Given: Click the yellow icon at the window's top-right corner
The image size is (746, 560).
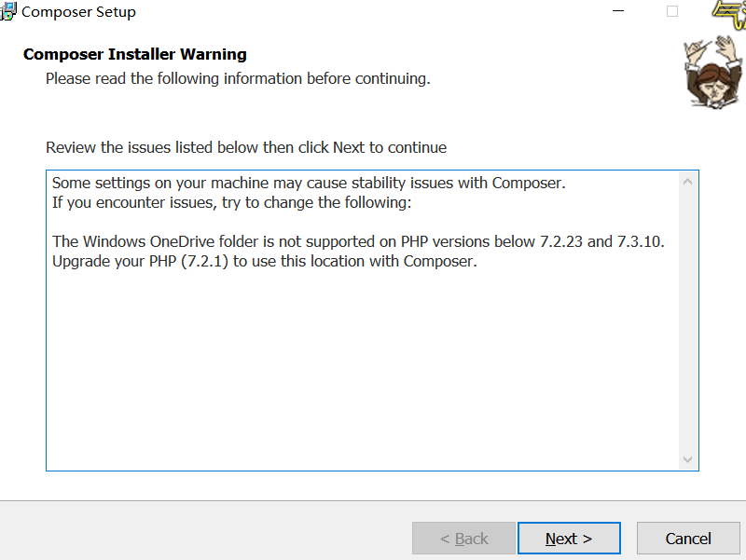Looking at the screenshot, I should pyautogui.click(x=730, y=13).
